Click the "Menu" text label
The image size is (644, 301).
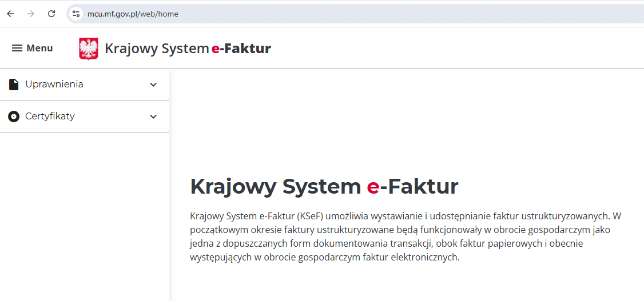(39, 49)
